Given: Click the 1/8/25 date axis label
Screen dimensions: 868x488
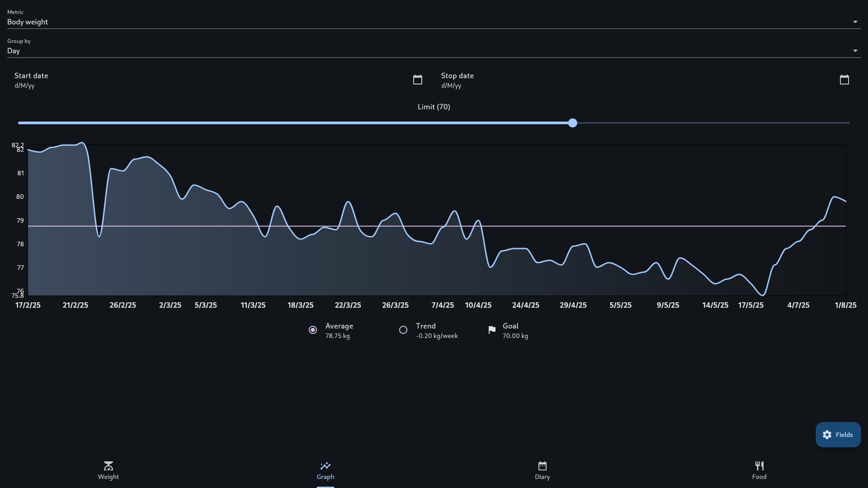Looking at the screenshot, I should 845,305.
